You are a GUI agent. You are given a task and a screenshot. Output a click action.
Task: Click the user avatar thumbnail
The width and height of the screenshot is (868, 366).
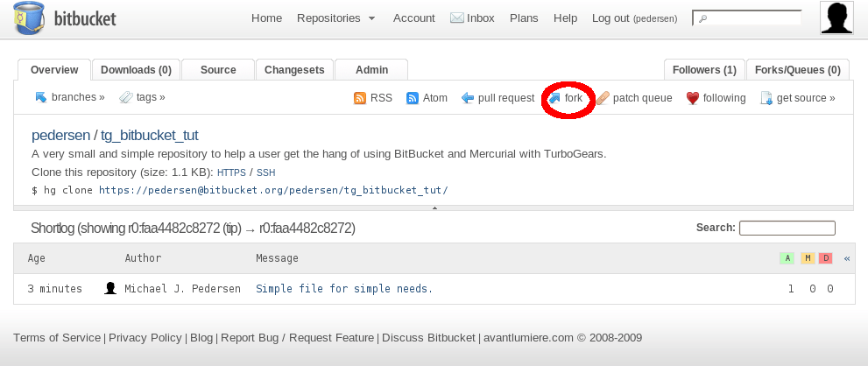click(836, 18)
